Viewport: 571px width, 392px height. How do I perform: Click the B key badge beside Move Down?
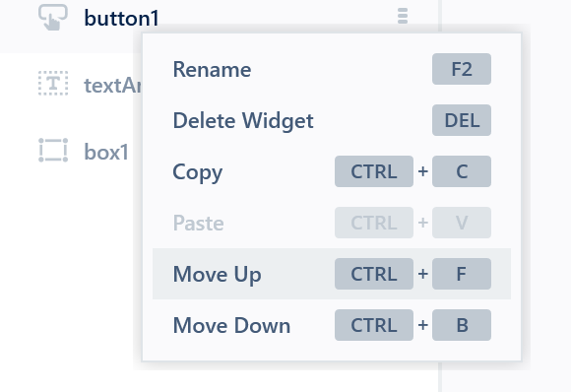(462, 325)
